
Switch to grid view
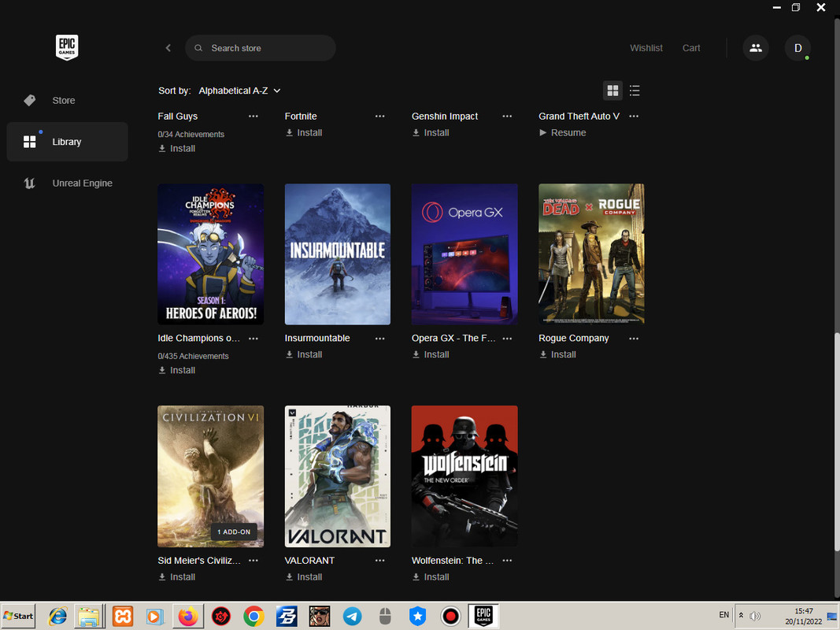(612, 91)
